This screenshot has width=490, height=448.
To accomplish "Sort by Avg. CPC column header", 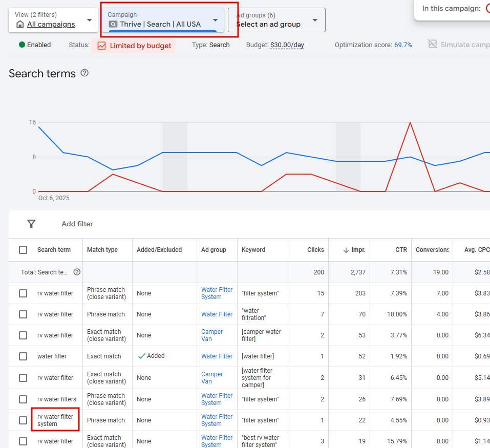I will (x=477, y=250).
